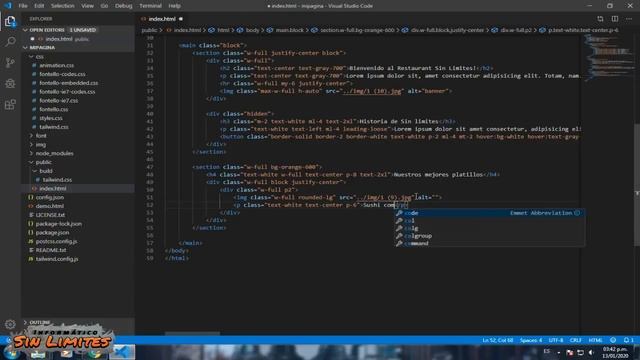Click the Spaces: 4 indentation setting

[x=531, y=340]
